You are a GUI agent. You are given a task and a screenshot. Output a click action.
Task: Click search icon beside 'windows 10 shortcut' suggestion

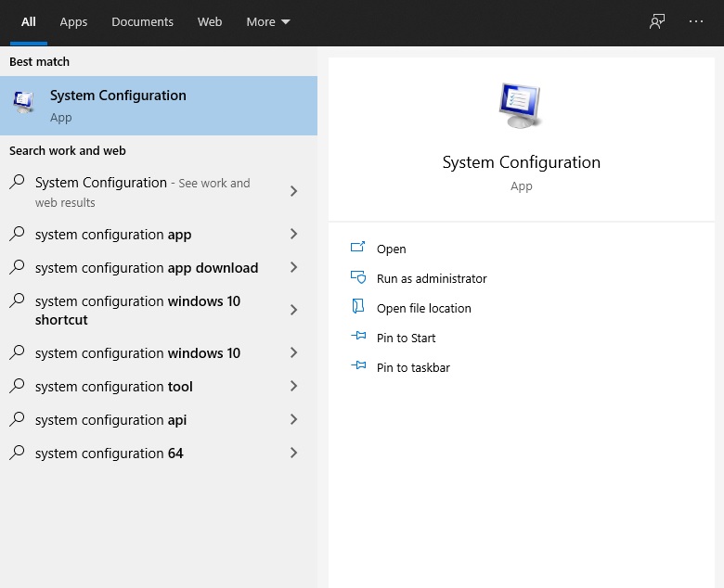[x=17, y=300]
